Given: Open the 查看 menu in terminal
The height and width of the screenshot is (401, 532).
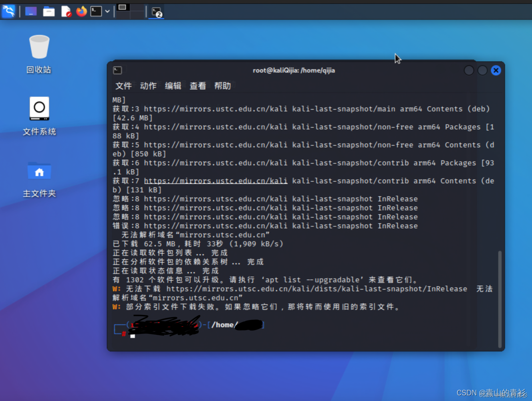Looking at the screenshot, I should [x=197, y=86].
